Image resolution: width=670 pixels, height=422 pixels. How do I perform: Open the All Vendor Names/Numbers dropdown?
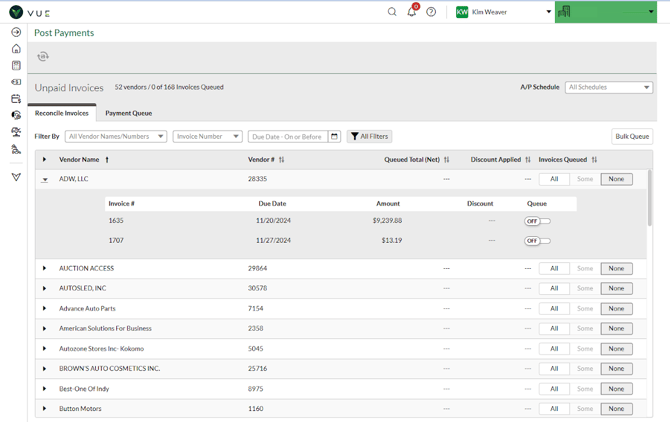(x=115, y=136)
